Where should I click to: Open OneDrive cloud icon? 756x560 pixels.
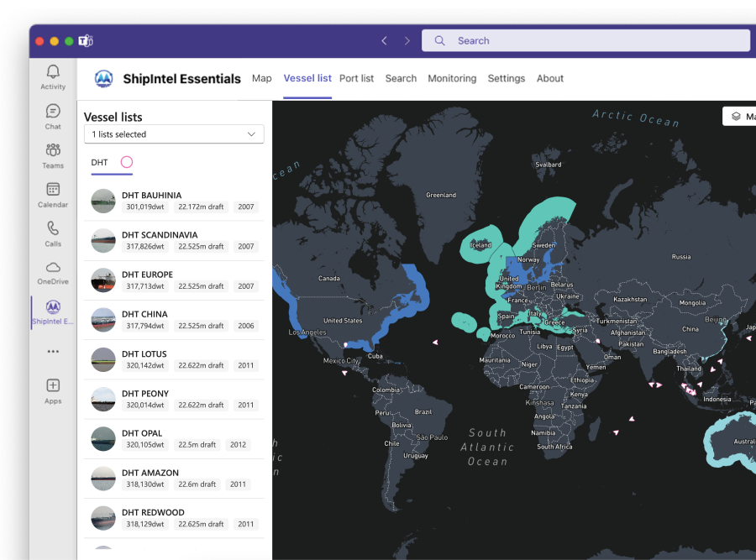(x=53, y=269)
